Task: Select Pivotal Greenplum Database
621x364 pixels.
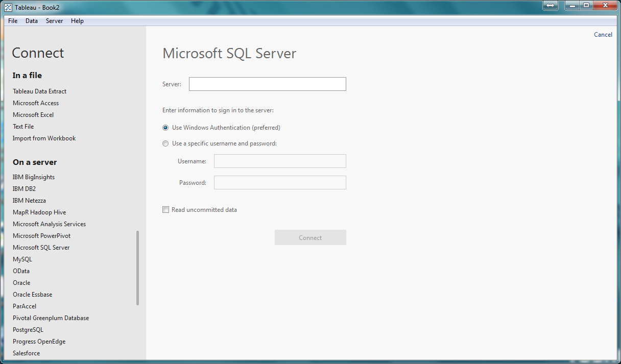Action: (51, 318)
